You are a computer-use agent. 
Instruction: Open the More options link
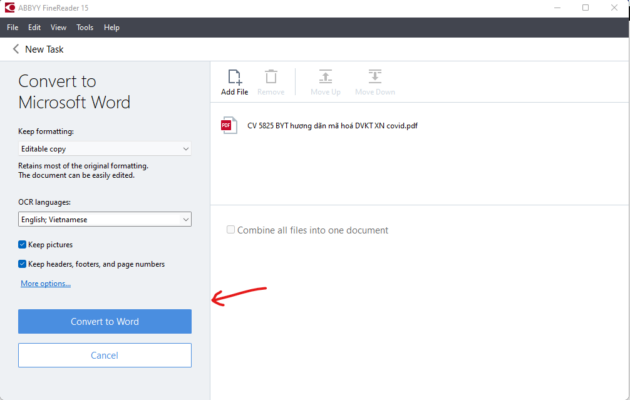[x=45, y=283]
